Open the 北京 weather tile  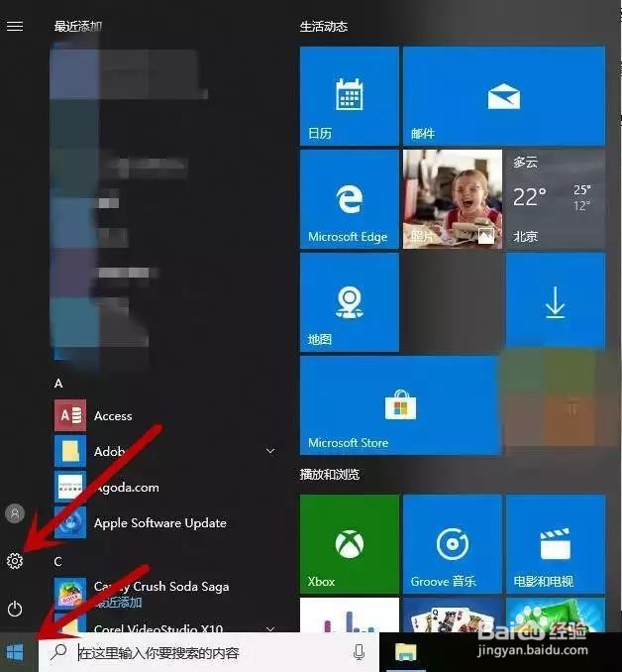[x=556, y=199]
